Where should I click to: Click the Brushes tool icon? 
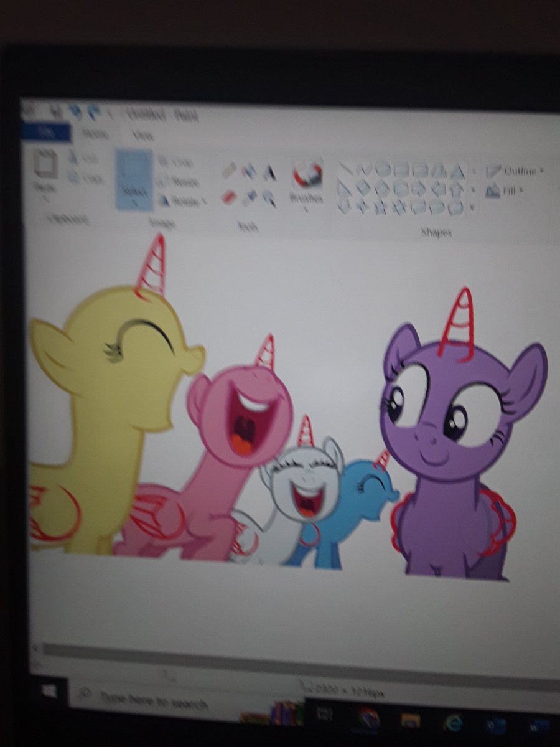point(307,174)
